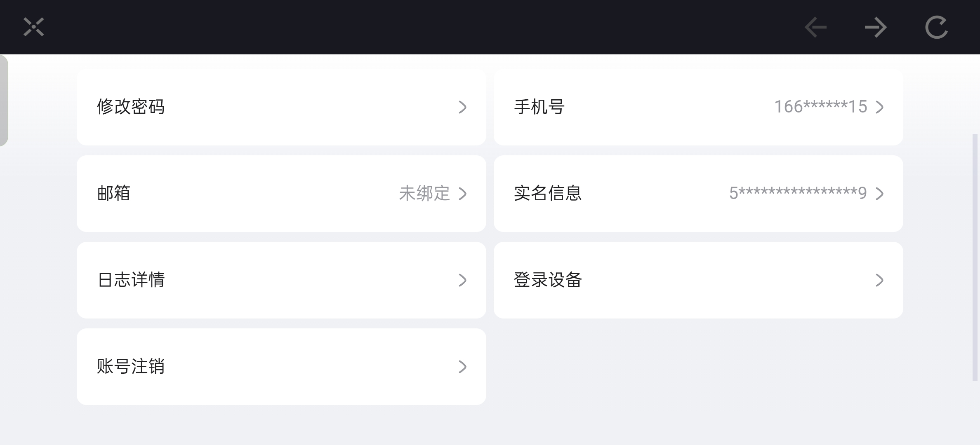Click the chevron next to 修改密码

(462, 107)
